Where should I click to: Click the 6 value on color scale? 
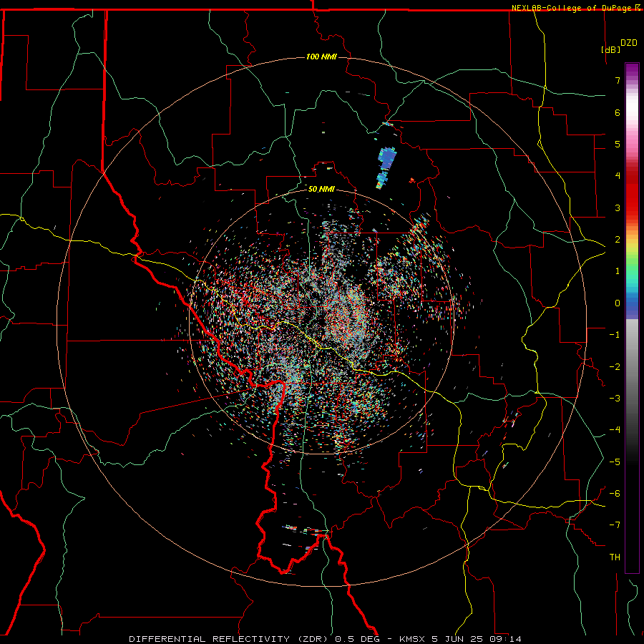(x=618, y=112)
